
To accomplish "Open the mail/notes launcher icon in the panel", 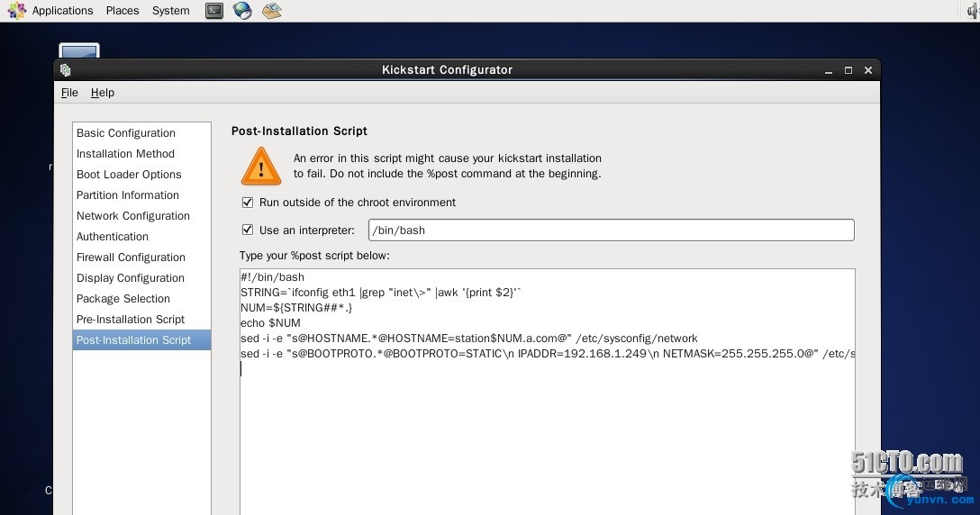I will 271,11.
